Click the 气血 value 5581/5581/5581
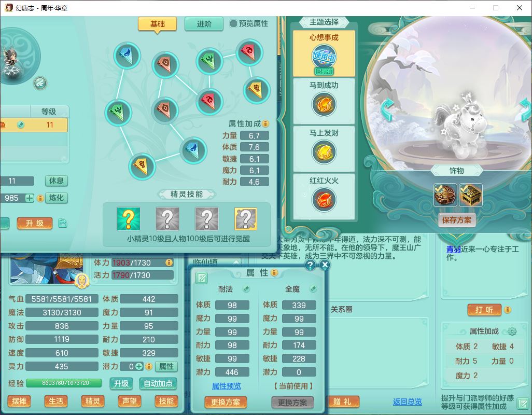Screen dimensions: 532x415 point(62,299)
